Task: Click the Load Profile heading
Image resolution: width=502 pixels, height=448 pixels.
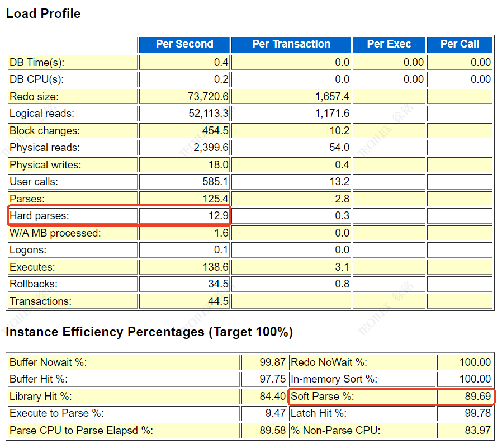Action: tap(43, 14)
